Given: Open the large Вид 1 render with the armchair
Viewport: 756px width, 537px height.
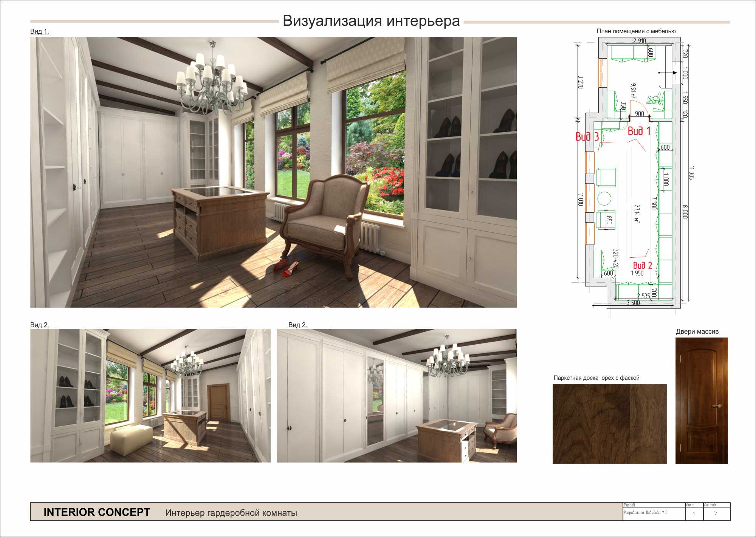Looking at the screenshot, I should pyautogui.click(x=273, y=172).
